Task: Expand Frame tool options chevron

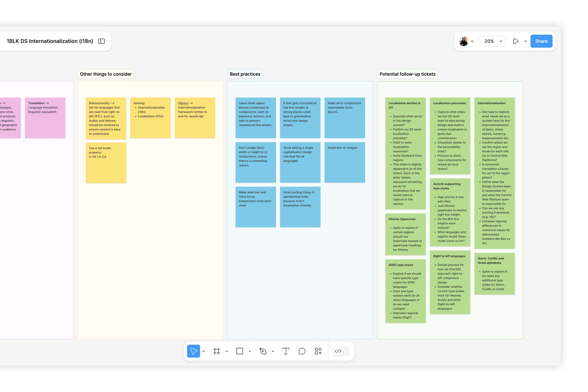Action: (x=227, y=351)
